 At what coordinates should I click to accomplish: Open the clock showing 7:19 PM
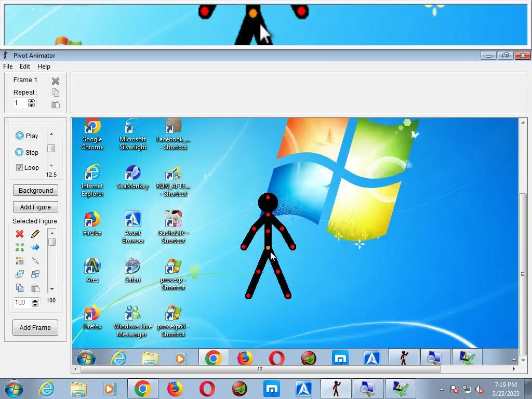506,389
